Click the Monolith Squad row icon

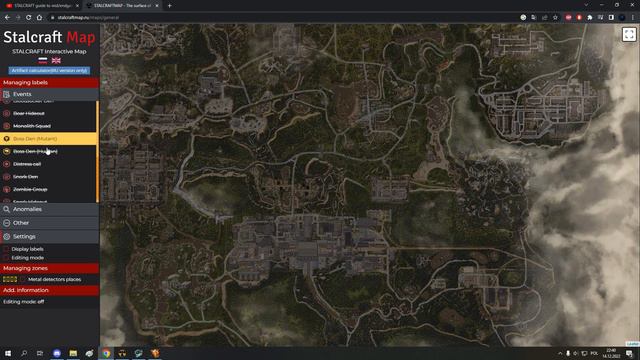pyautogui.click(x=7, y=126)
